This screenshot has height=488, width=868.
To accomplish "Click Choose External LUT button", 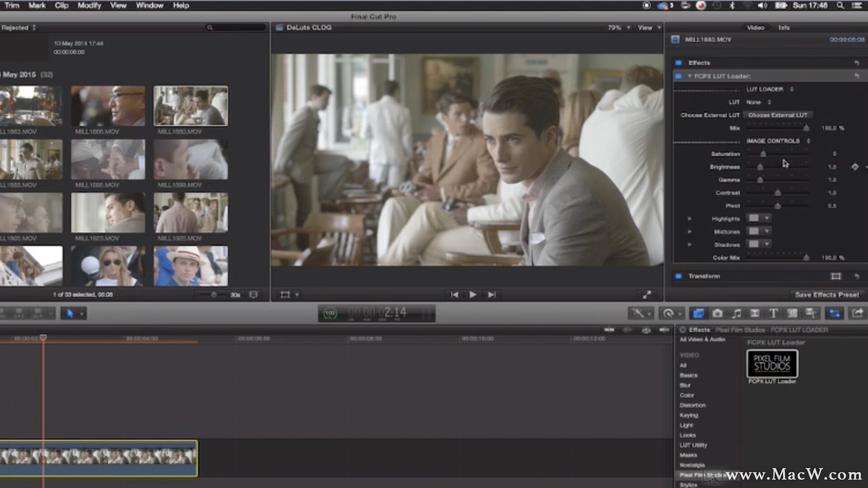I will [x=778, y=115].
